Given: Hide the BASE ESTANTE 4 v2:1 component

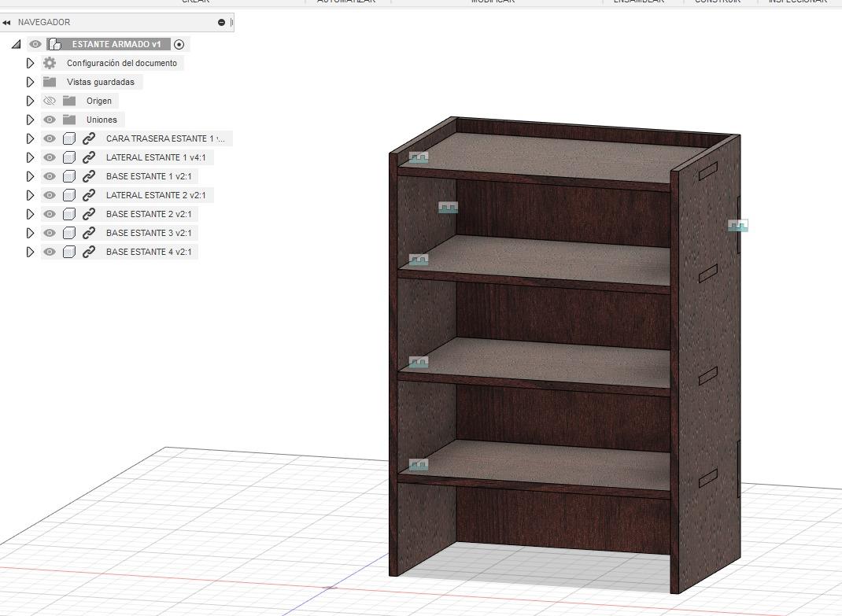Looking at the screenshot, I should (x=50, y=252).
